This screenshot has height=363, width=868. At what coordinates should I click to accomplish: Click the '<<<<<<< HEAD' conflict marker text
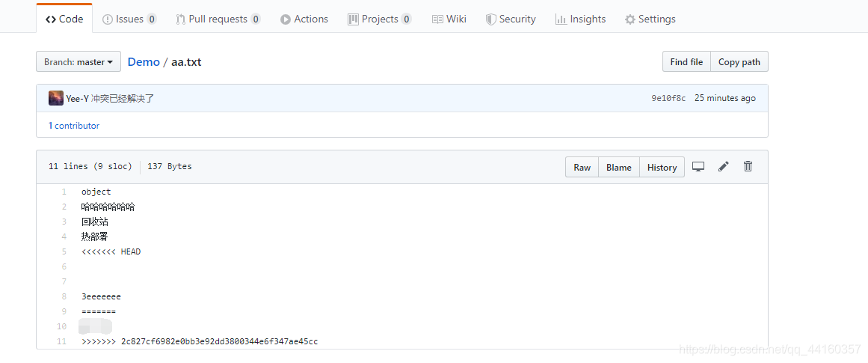pyautogui.click(x=111, y=251)
